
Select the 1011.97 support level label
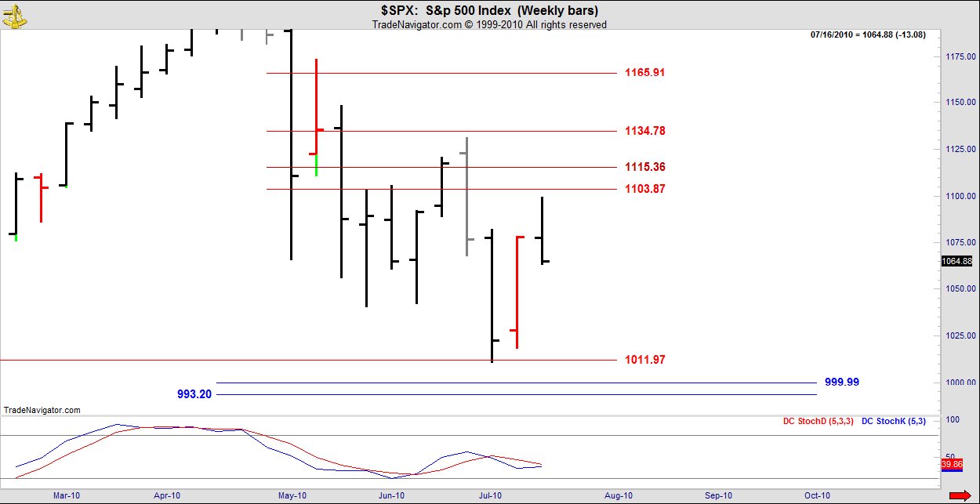pos(644,360)
